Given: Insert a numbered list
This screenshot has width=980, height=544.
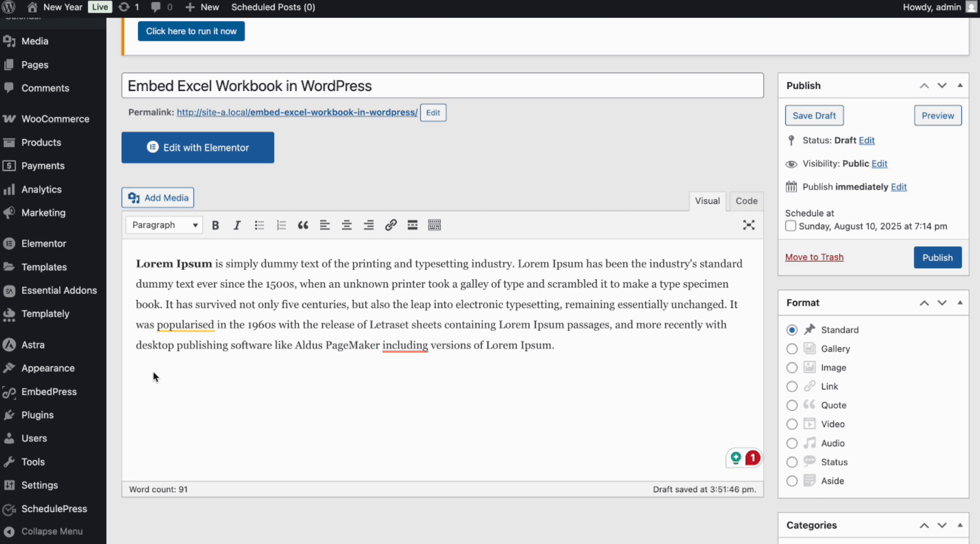Looking at the screenshot, I should coord(281,225).
